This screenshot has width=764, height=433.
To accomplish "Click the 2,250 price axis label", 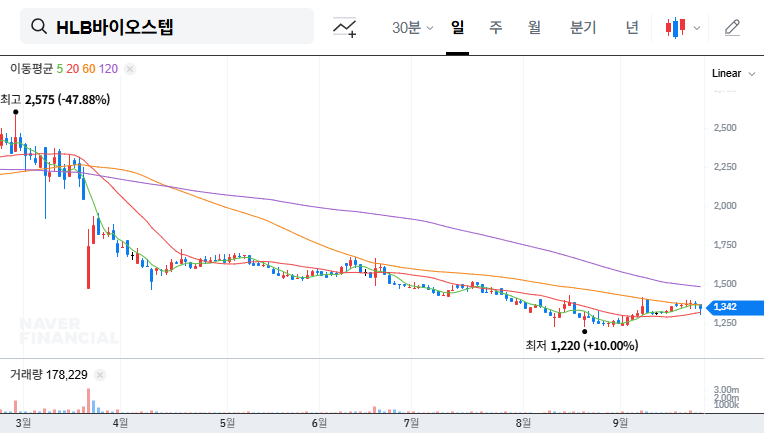I will [x=725, y=167].
